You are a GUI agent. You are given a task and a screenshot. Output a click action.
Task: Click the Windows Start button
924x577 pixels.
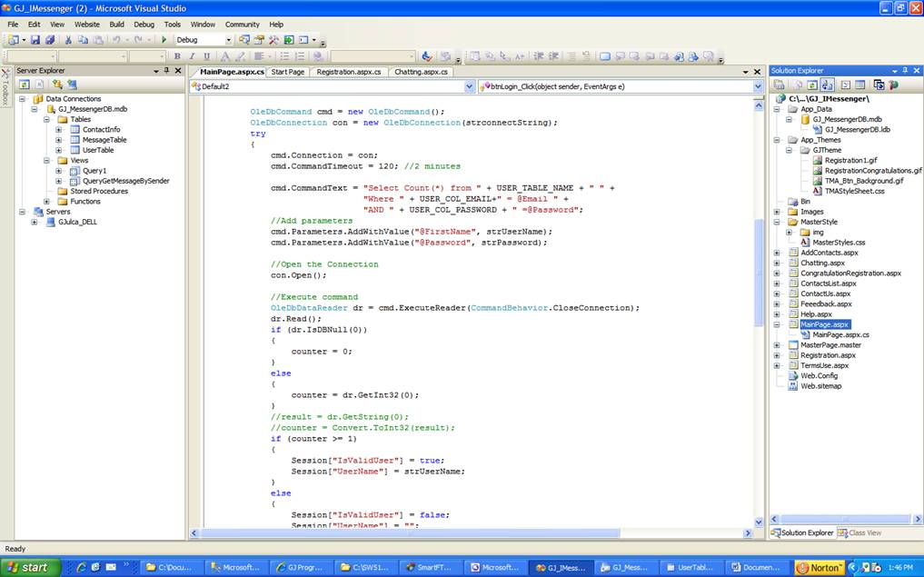[x=31, y=567]
